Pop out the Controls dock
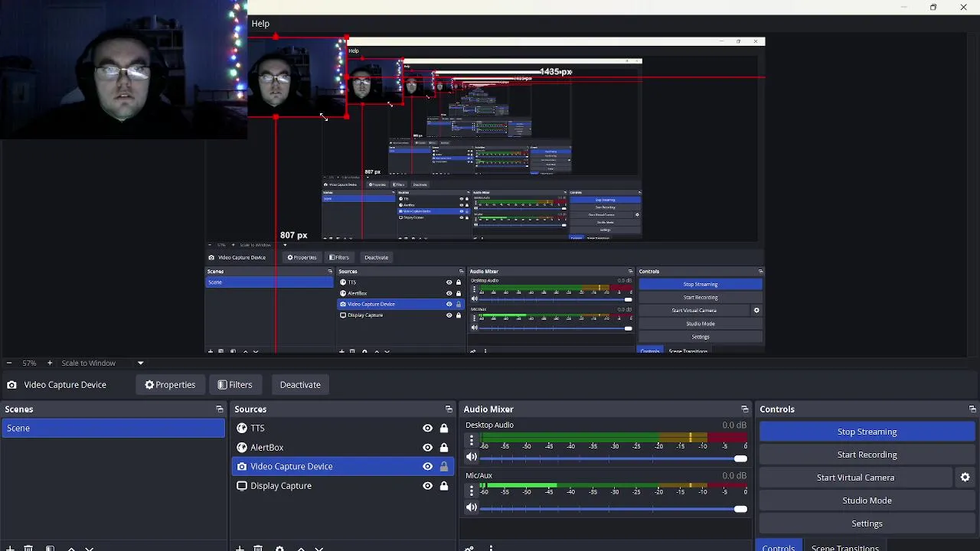980x551 pixels. coord(972,409)
